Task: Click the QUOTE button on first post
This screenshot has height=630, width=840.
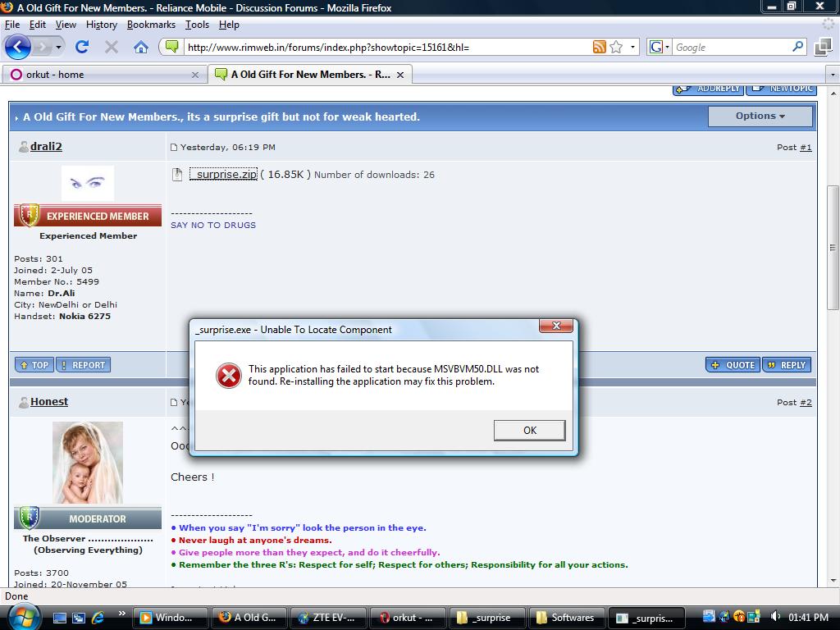Action: pyautogui.click(x=733, y=365)
